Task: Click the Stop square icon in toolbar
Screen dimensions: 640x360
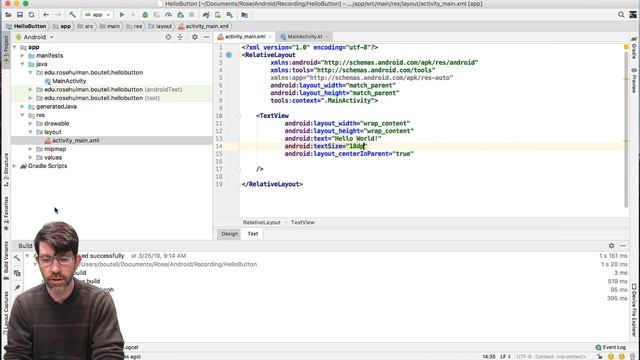Action: click(192, 15)
